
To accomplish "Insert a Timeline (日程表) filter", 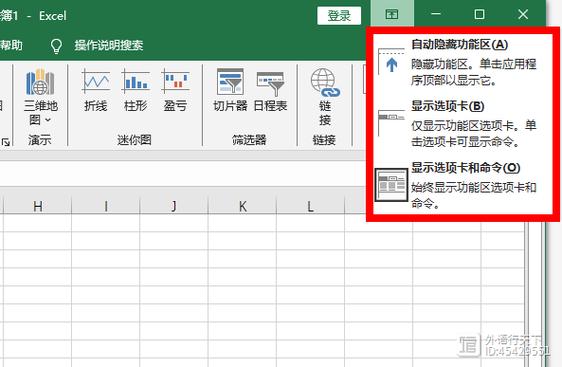I will point(271,90).
